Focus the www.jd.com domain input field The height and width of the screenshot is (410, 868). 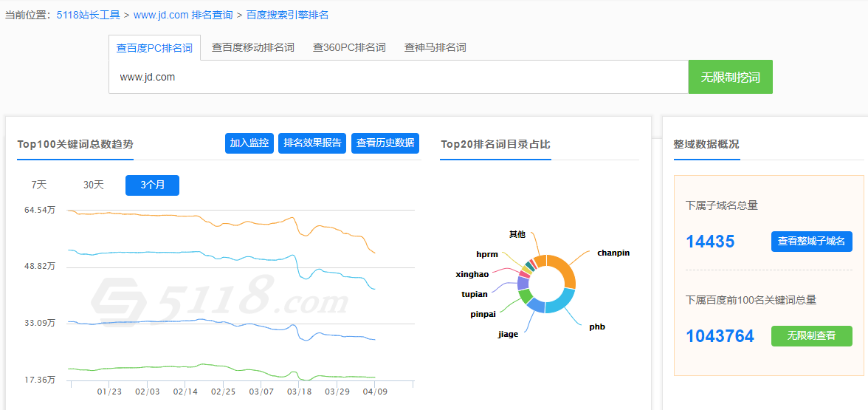pyautogui.click(x=399, y=77)
